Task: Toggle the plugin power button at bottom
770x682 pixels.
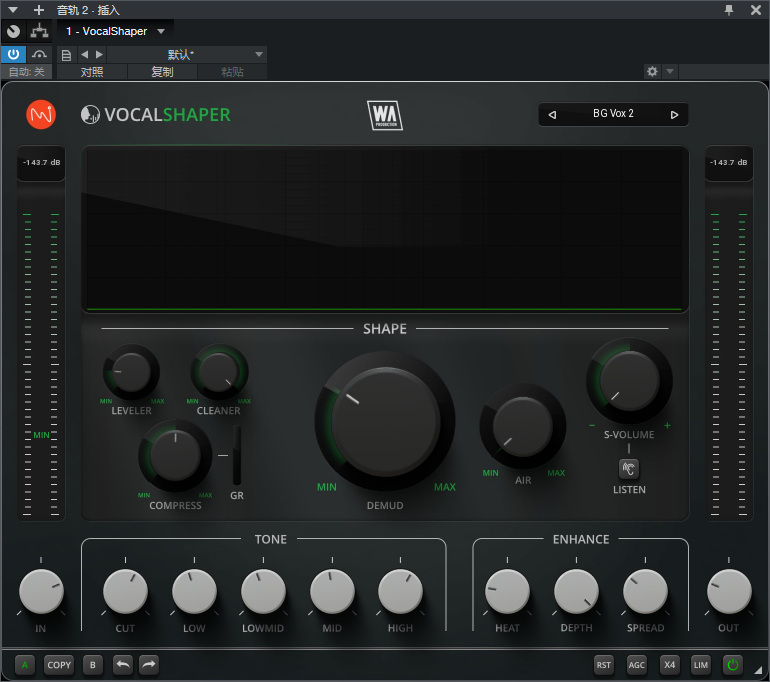Action: click(733, 665)
